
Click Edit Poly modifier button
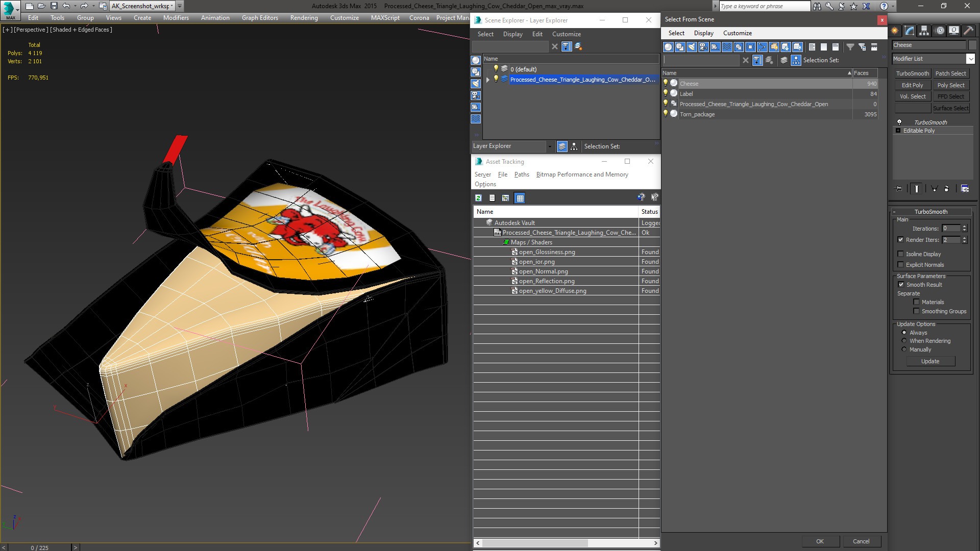pyautogui.click(x=912, y=85)
